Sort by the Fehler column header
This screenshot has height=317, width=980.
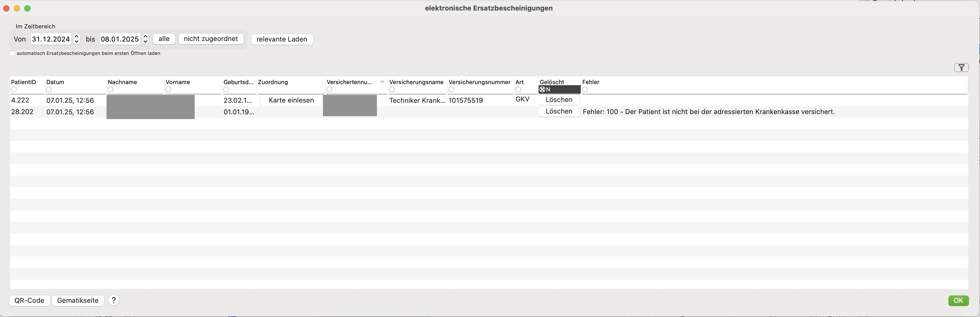(590, 82)
